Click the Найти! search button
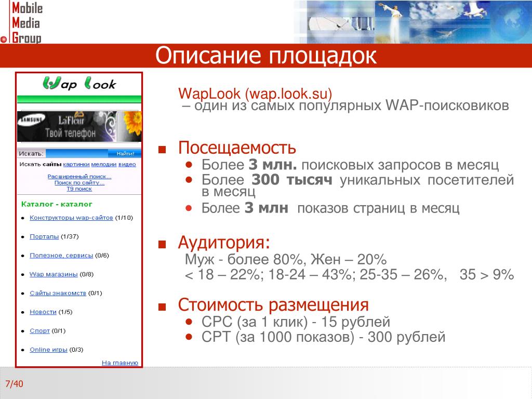 coord(125,154)
